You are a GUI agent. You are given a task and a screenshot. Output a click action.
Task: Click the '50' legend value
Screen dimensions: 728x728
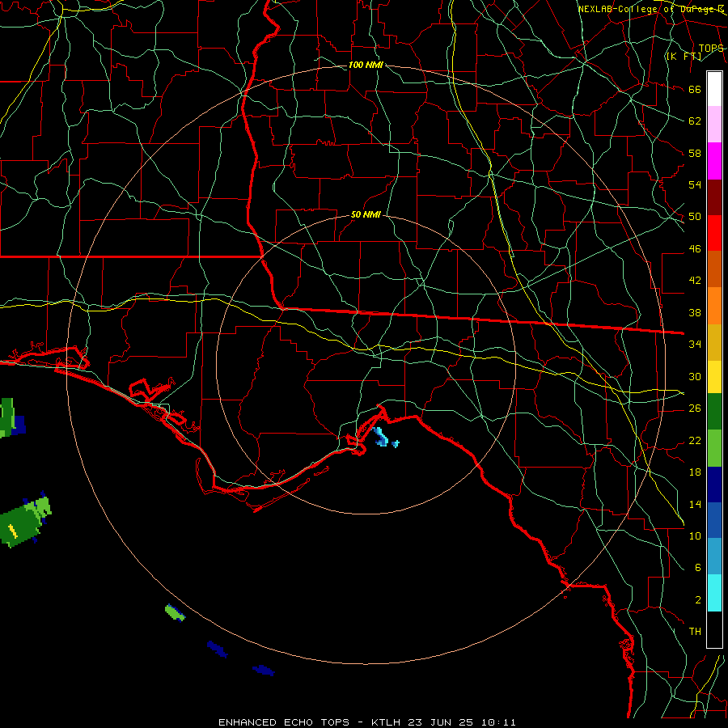[695, 216]
